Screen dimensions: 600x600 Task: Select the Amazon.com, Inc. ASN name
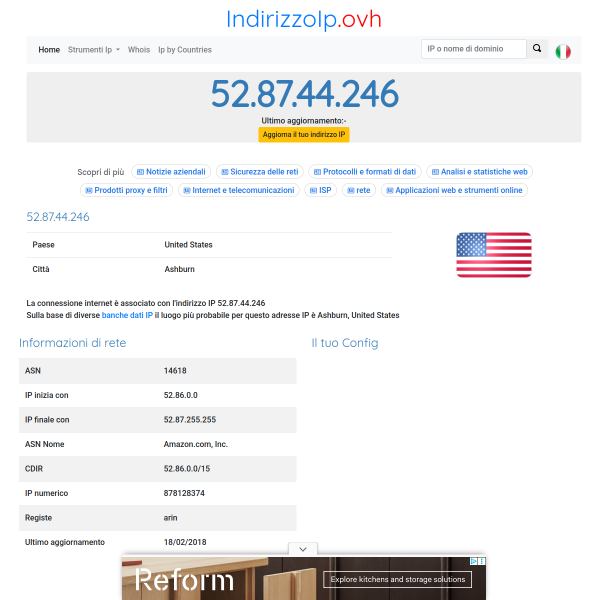click(x=196, y=444)
